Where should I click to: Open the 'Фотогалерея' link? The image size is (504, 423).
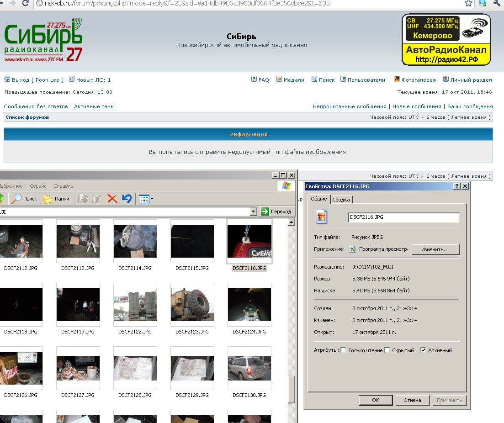coord(418,80)
